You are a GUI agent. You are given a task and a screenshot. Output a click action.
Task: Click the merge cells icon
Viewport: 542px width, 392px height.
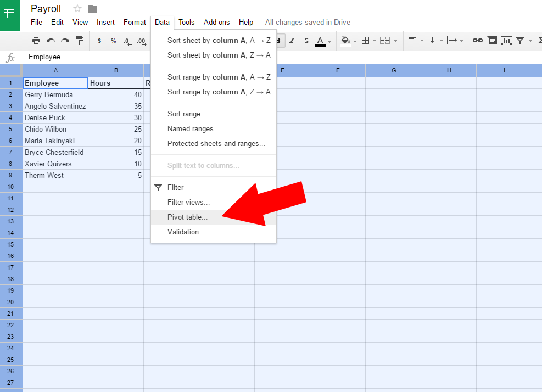point(385,41)
